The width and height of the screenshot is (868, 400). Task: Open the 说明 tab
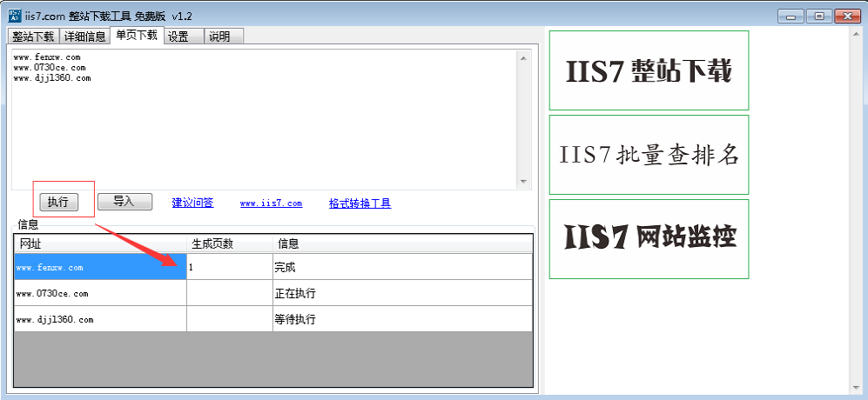224,37
